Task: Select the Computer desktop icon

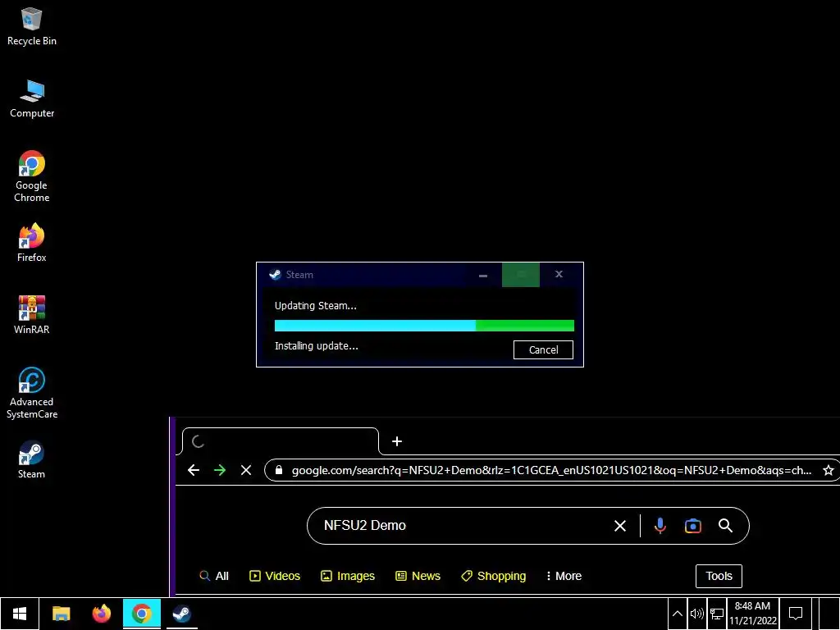Action: 32,99
